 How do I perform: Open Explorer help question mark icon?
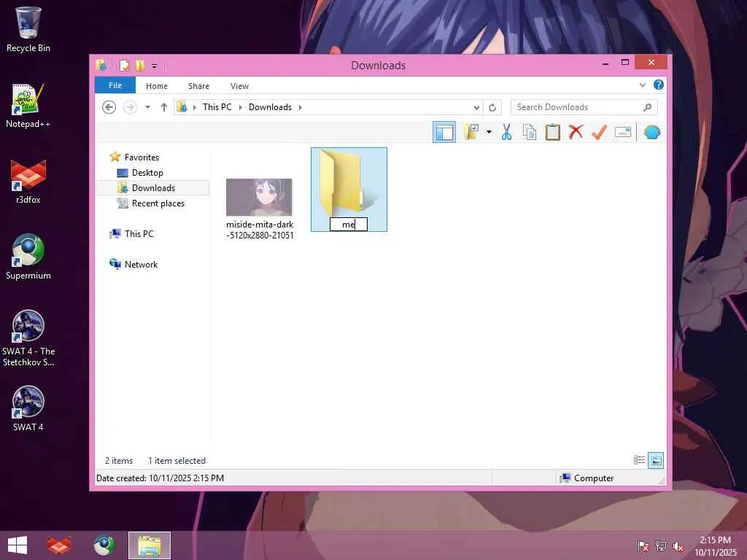(x=659, y=85)
